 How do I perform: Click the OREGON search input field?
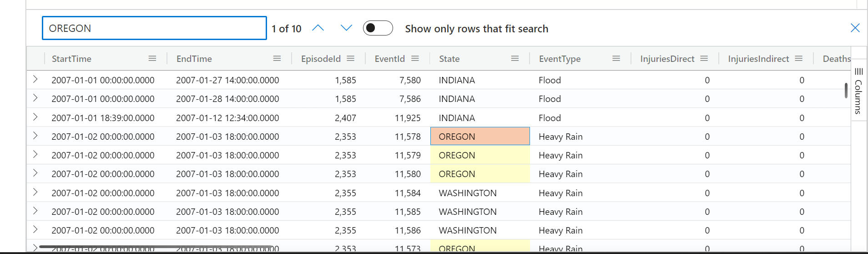(x=154, y=28)
